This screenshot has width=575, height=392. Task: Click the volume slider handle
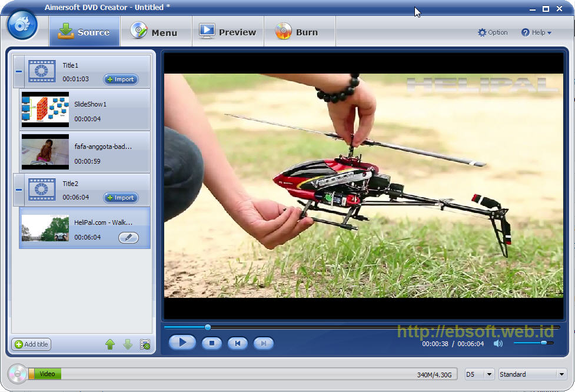(x=544, y=343)
